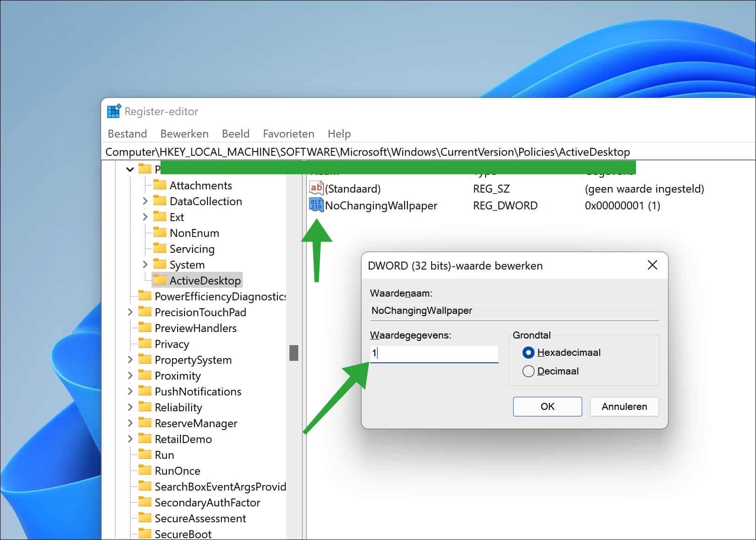Click the Run folder icon
The height and width of the screenshot is (540, 756).
click(145, 455)
